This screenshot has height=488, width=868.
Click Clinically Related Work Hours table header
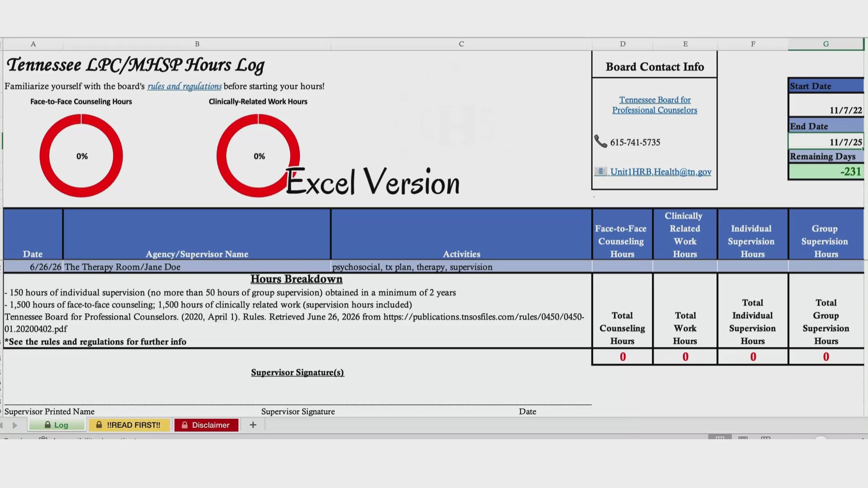click(685, 234)
